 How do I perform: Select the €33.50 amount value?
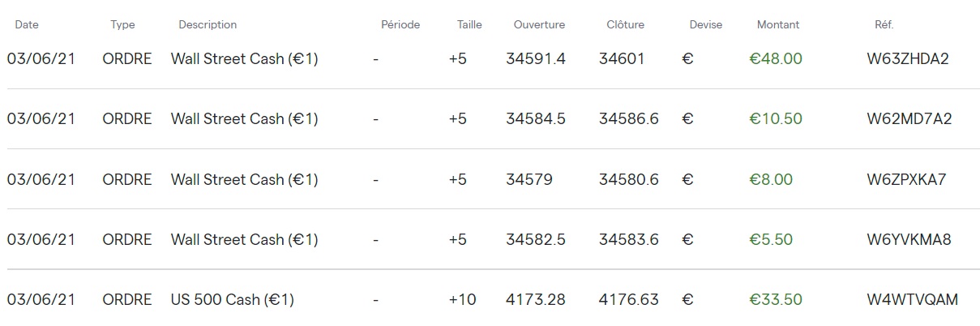click(775, 300)
